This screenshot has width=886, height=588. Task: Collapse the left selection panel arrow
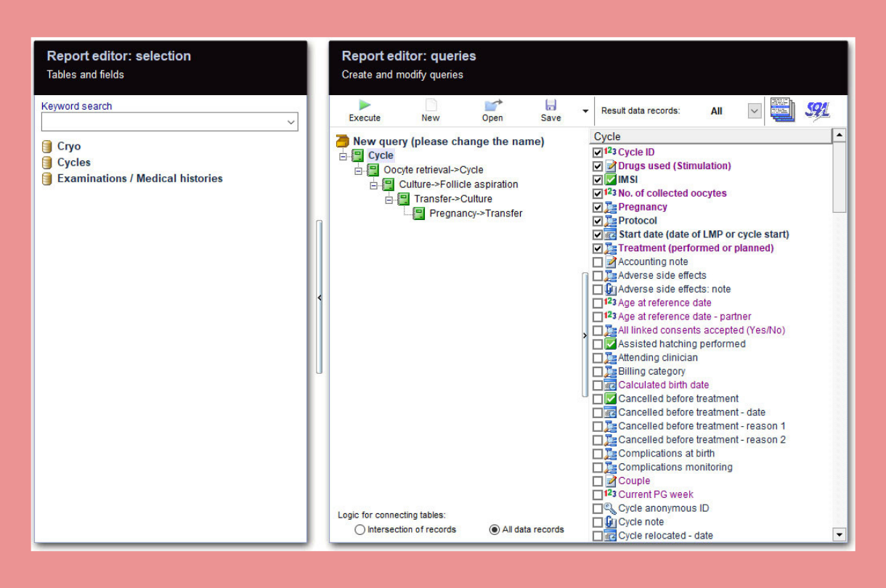319,297
